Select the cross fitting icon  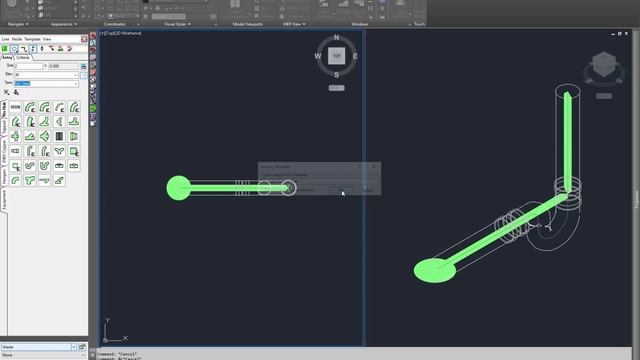point(16,136)
